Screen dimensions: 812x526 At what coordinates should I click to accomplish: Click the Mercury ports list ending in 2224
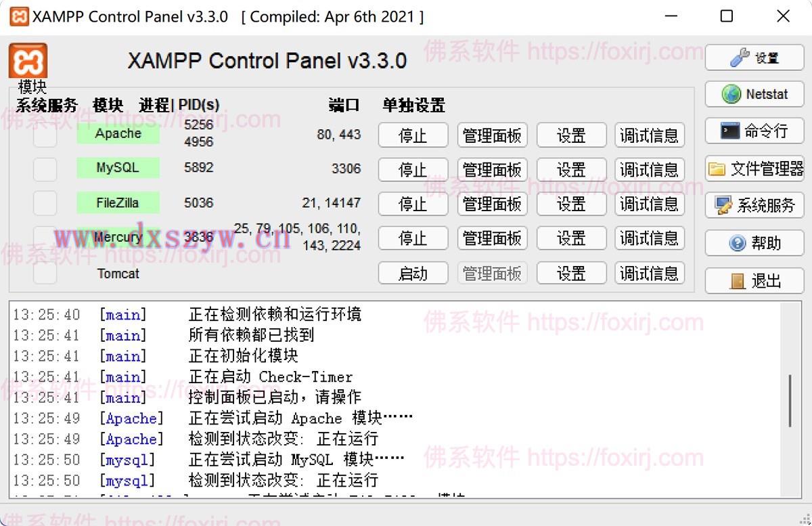298,237
